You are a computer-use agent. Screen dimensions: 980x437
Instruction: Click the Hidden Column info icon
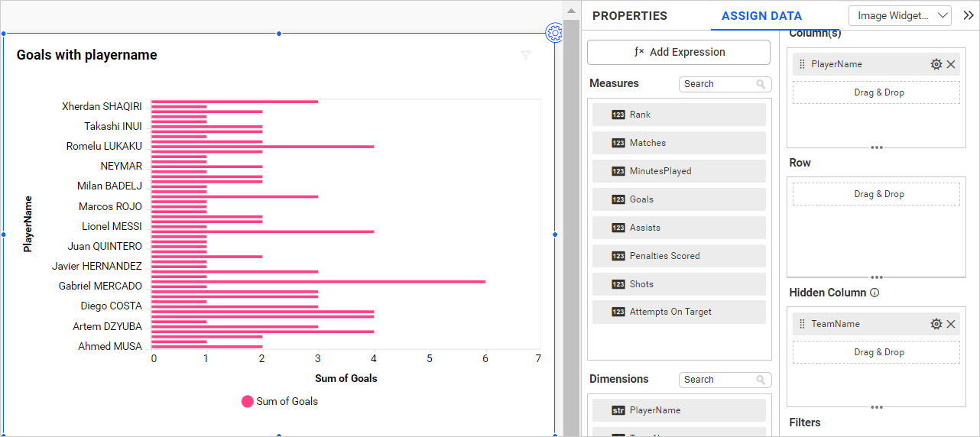tap(875, 293)
